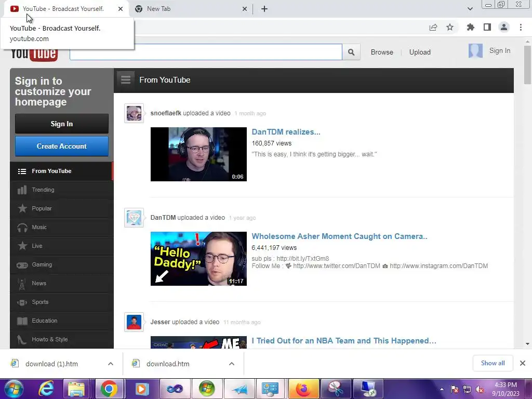Expand options for download (1).htm
The image size is (532, 399).
point(111,364)
